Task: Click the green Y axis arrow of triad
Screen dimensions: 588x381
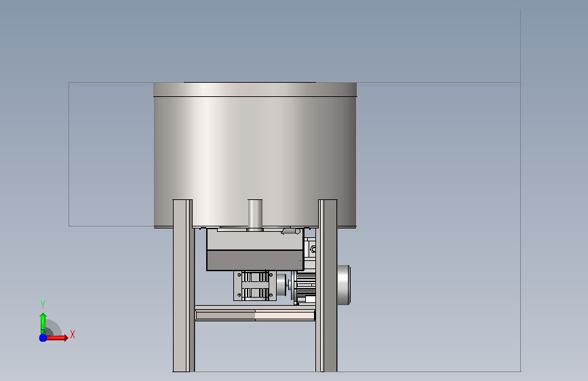Action: click(x=43, y=323)
